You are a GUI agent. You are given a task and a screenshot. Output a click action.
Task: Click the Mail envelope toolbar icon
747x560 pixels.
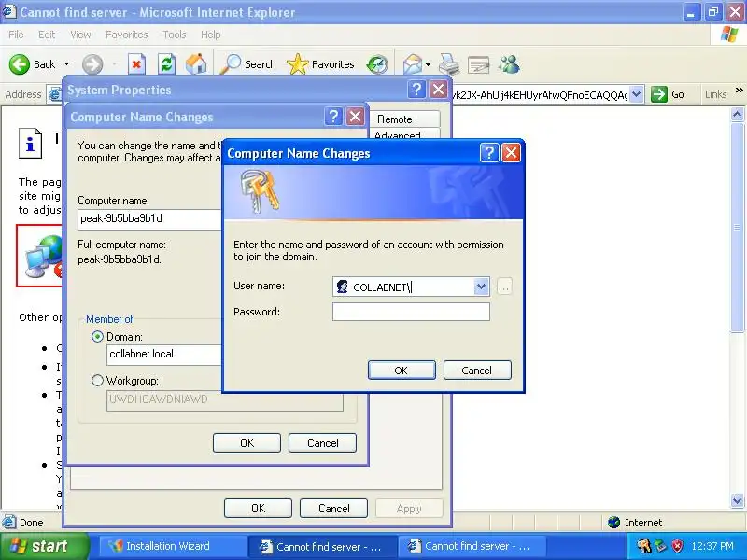413,64
